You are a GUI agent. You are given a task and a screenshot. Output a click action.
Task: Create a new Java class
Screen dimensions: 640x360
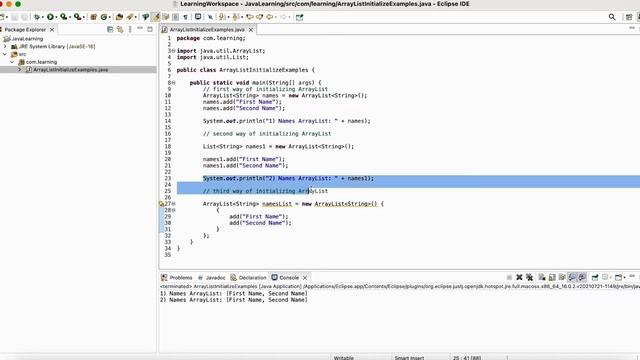(x=104, y=17)
